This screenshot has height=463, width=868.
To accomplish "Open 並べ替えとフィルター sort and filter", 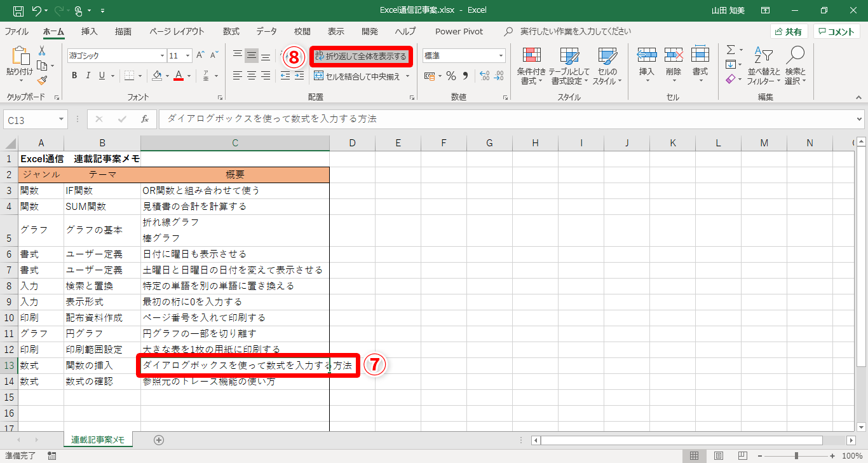I will [x=764, y=66].
